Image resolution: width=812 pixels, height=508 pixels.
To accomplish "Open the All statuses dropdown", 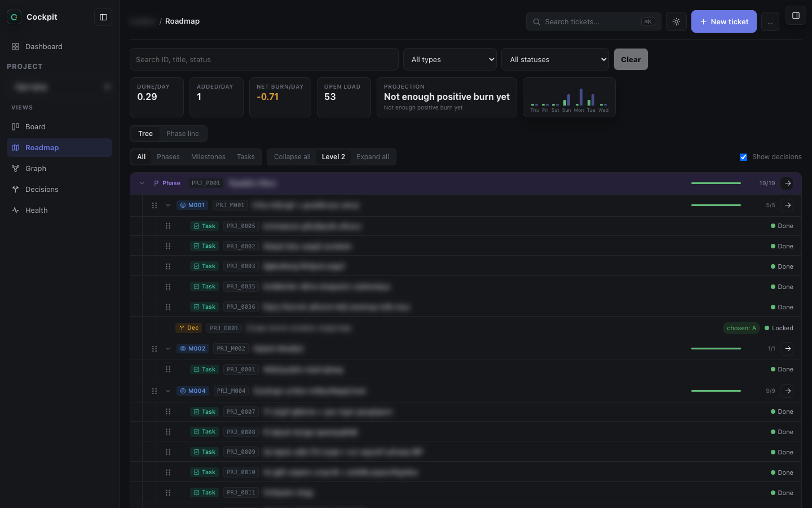I will 555,59.
